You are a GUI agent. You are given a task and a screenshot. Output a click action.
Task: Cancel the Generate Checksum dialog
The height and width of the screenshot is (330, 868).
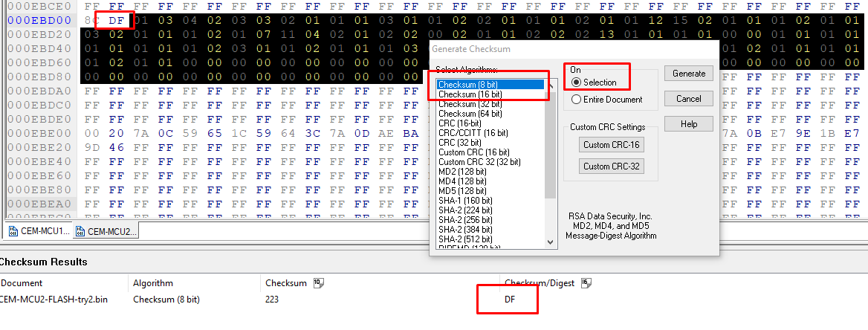[x=688, y=99]
